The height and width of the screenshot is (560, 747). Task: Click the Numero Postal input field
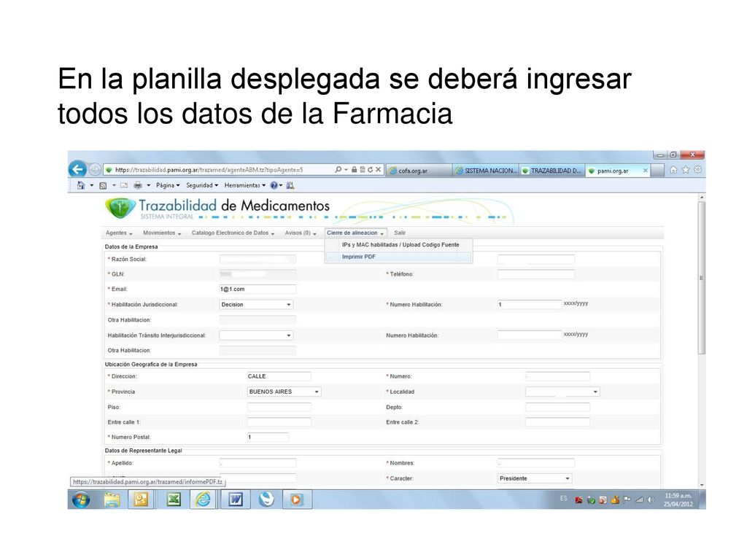pyautogui.click(x=268, y=437)
